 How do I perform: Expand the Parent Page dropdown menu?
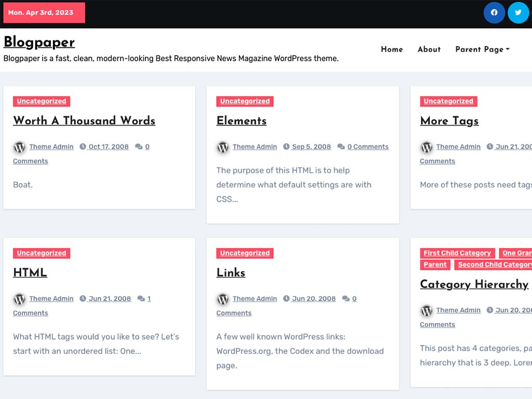482,49
